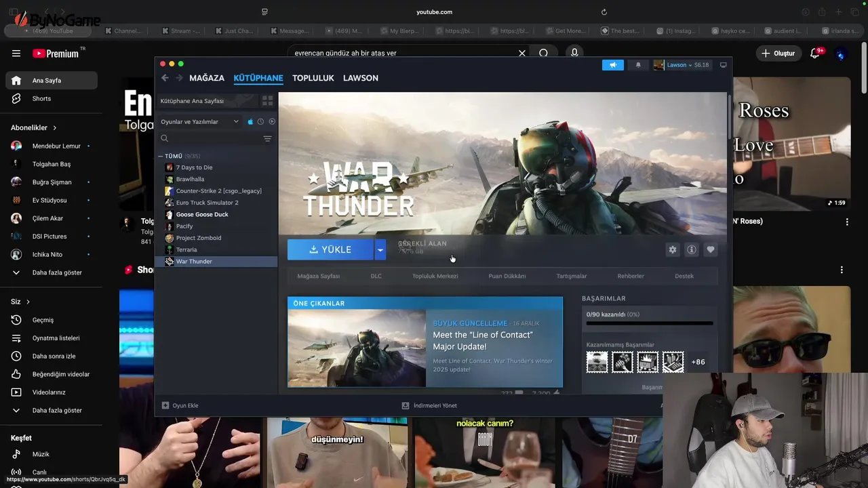This screenshot has height=488, width=868.
Task: Toggle macOS games filter (Apple icon)
Action: (250, 121)
